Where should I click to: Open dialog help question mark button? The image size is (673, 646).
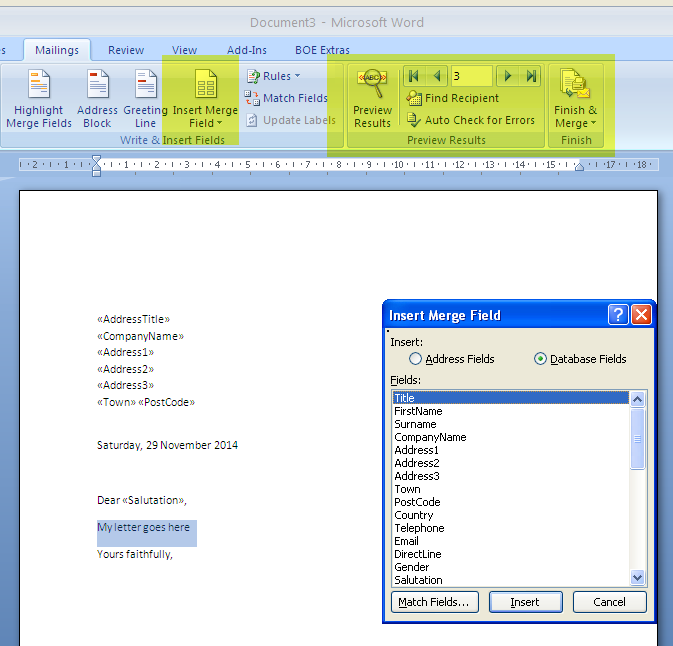pyautogui.click(x=618, y=315)
